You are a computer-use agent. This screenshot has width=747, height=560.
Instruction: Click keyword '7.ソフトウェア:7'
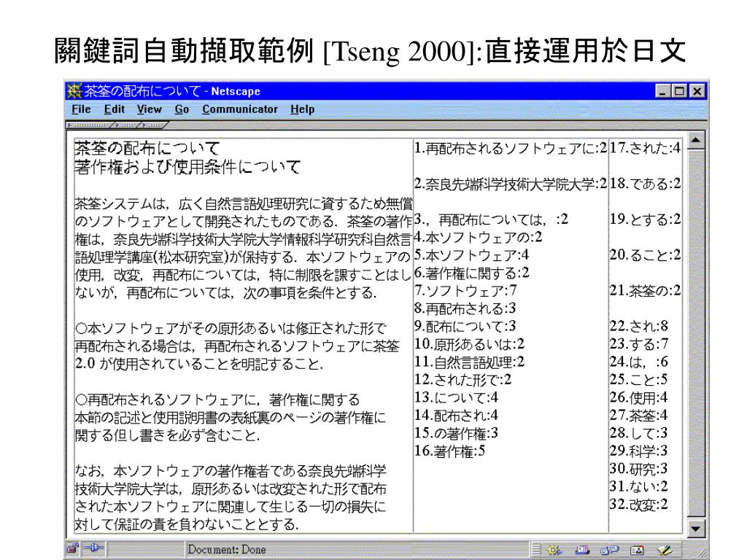(x=465, y=290)
